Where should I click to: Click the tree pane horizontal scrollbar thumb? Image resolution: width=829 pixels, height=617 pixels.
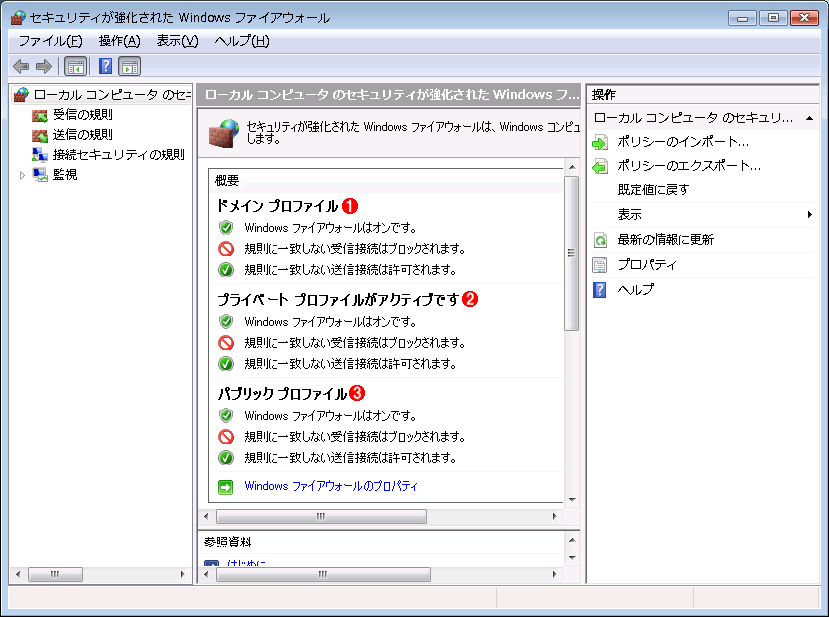(55, 575)
